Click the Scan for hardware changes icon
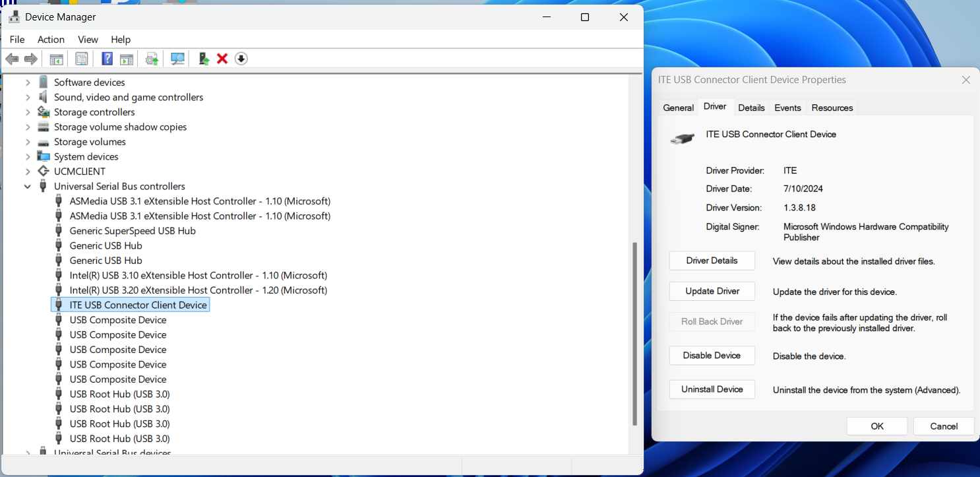Screen dimensions: 980x477 point(177,59)
